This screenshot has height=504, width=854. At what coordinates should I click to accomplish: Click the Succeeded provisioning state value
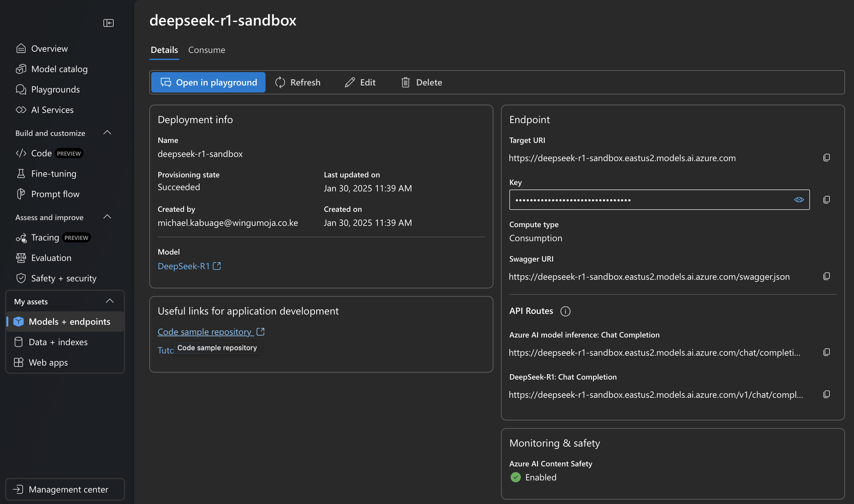[x=179, y=187]
